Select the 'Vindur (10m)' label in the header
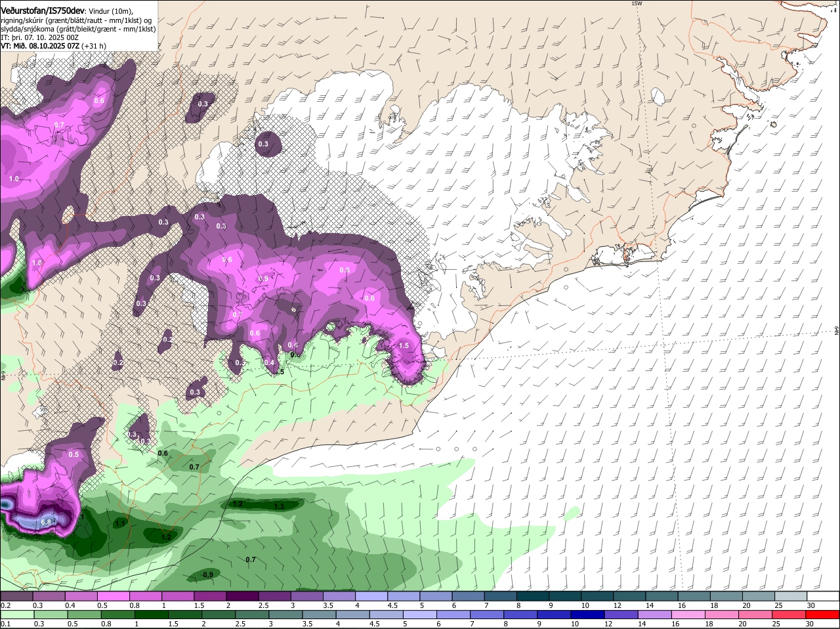 point(110,11)
